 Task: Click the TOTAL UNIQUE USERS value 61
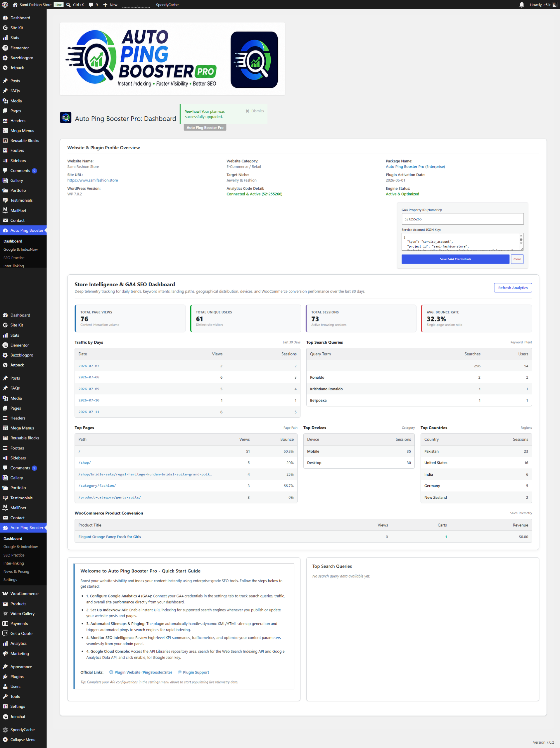200,318
